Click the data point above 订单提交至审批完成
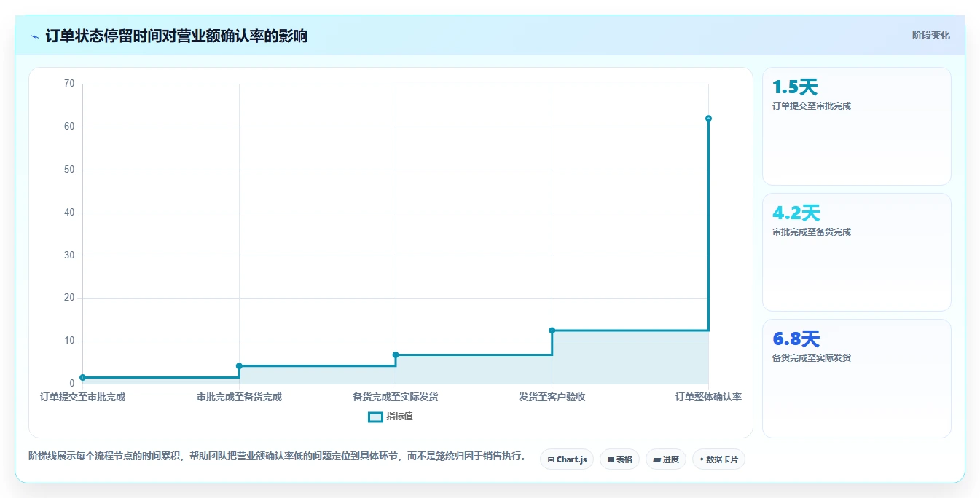This screenshot has height=498, width=980. [x=82, y=377]
